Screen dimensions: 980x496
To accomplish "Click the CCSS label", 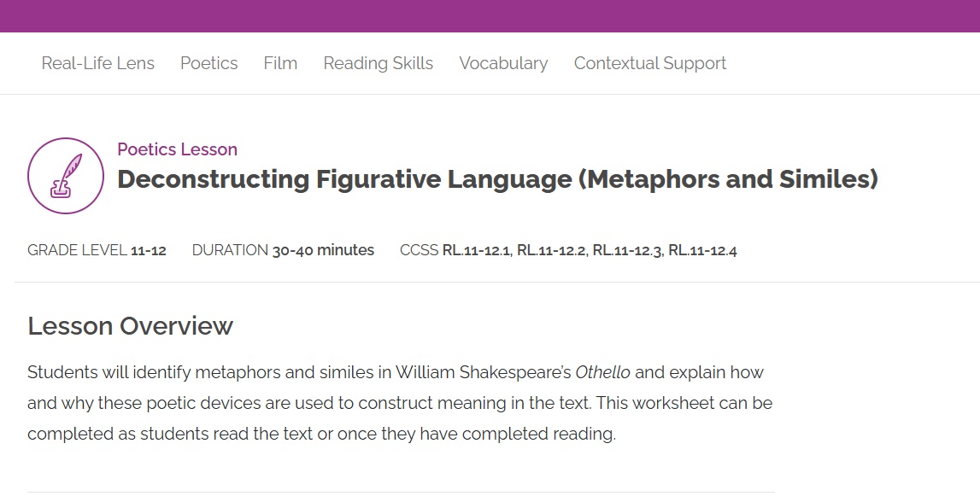I will pyautogui.click(x=419, y=250).
